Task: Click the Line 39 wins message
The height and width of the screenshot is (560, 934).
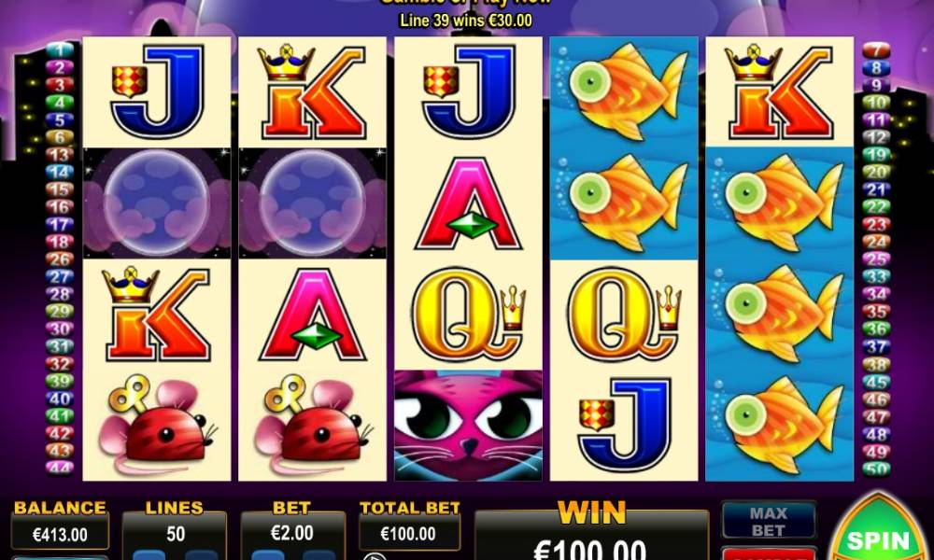Action: [x=466, y=21]
